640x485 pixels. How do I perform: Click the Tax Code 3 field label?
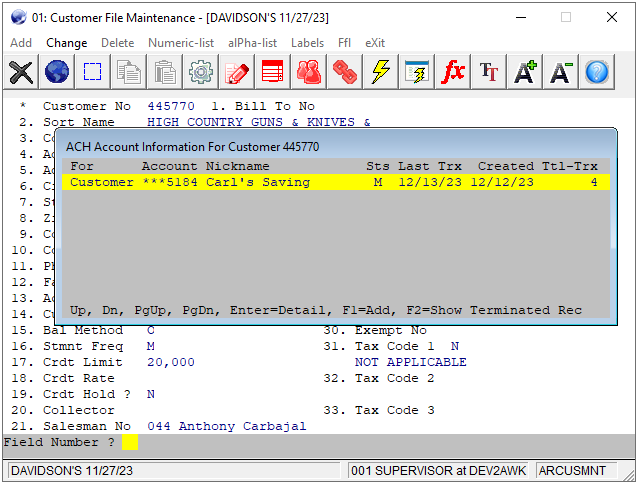tap(395, 410)
